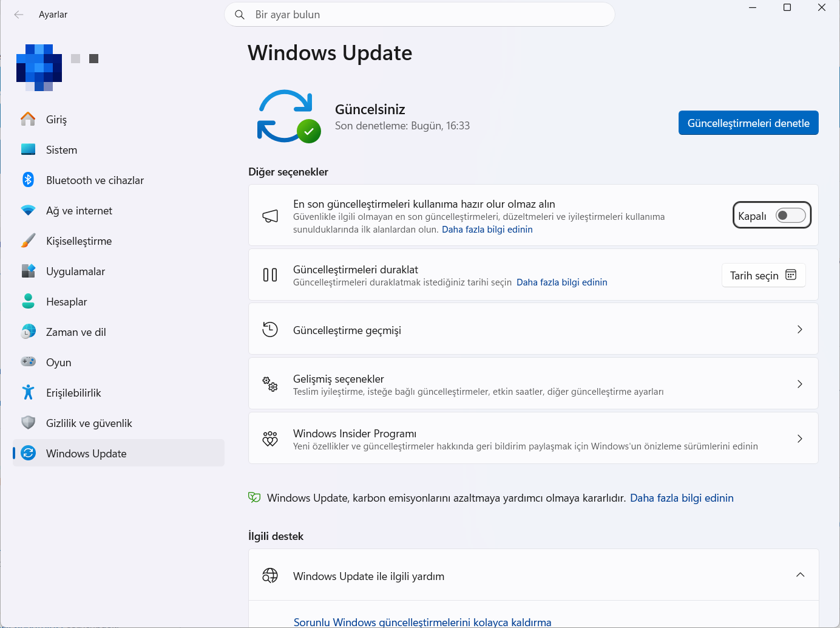Click the megaphone icon in the first option card
840x628 pixels.
tap(270, 216)
